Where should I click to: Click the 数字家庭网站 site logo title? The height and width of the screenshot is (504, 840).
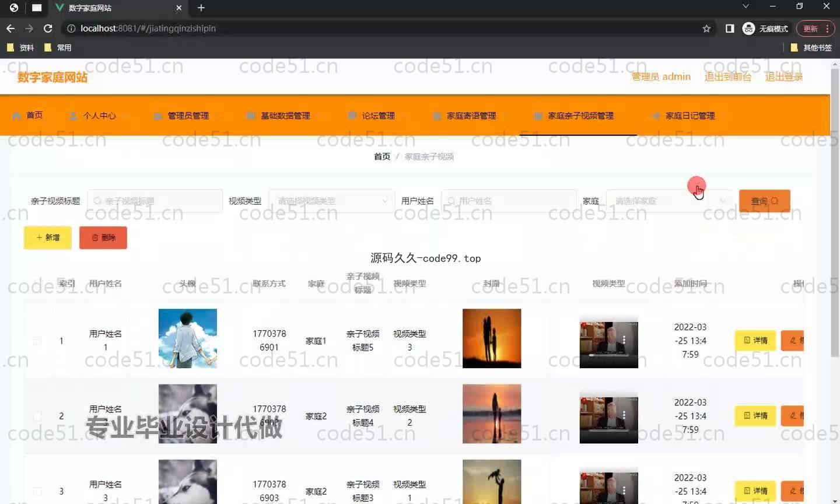[x=52, y=77]
